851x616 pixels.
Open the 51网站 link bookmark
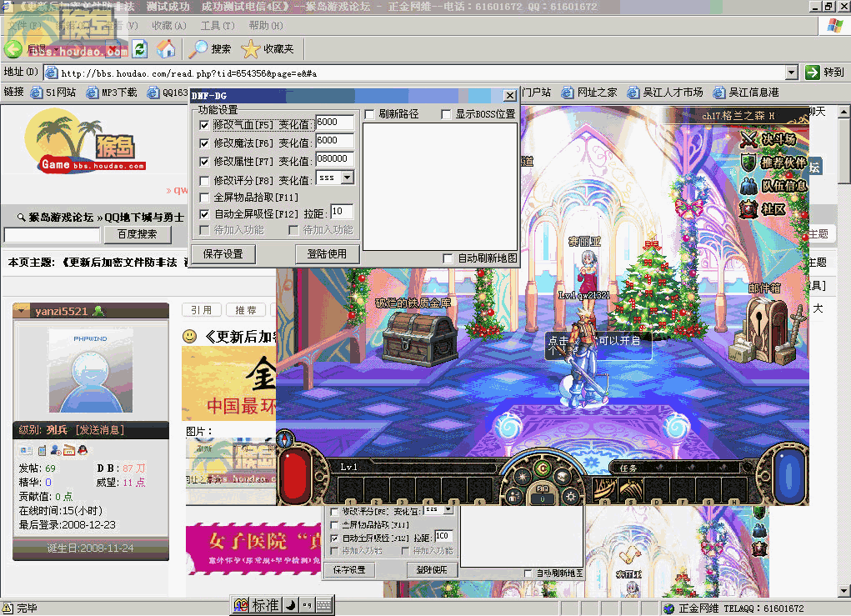coord(53,93)
